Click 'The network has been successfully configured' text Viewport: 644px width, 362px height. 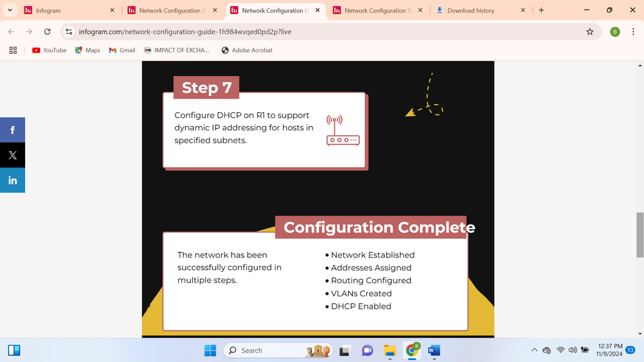(x=229, y=267)
